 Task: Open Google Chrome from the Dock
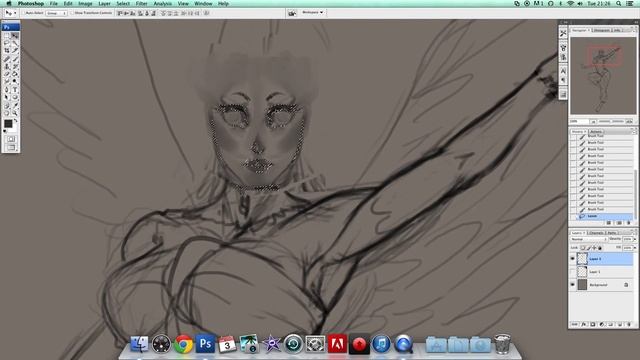pyautogui.click(x=183, y=344)
